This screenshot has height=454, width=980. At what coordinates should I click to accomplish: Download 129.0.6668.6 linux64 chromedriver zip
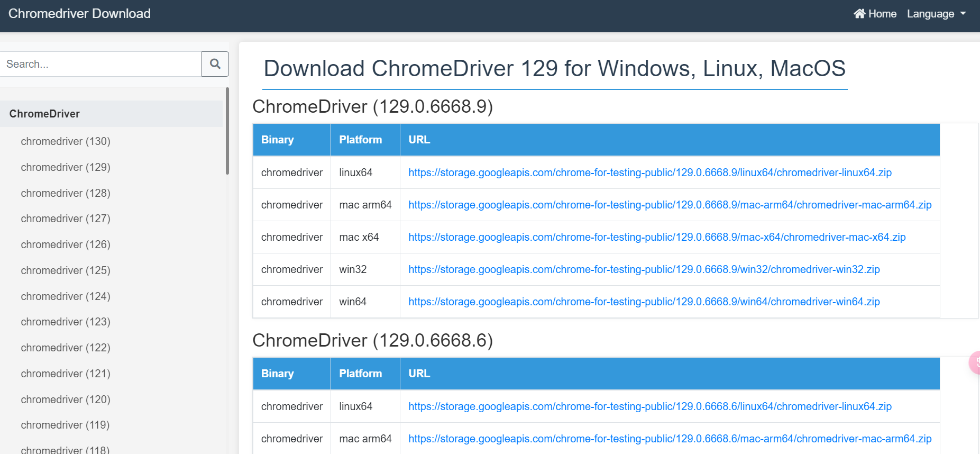pos(650,406)
